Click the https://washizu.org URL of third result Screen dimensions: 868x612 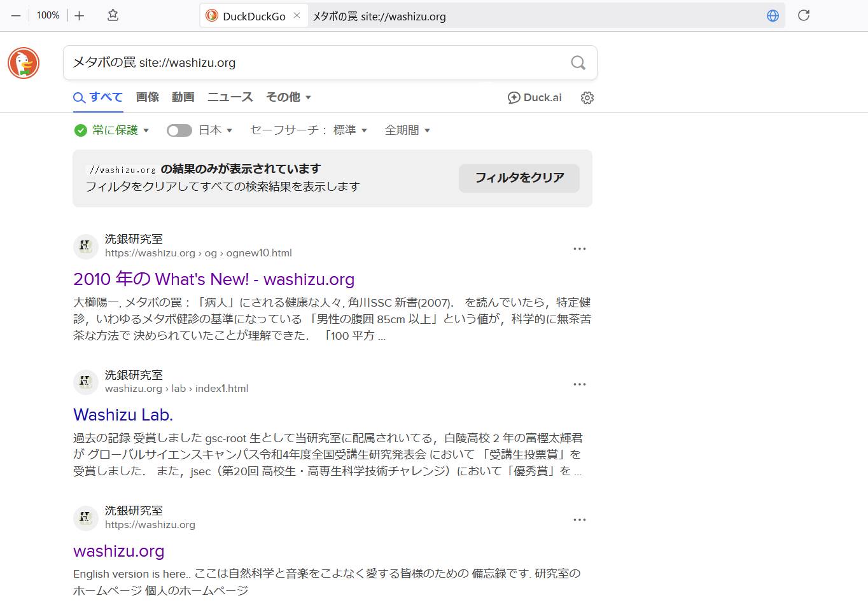pyautogui.click(x=150, y=525)
